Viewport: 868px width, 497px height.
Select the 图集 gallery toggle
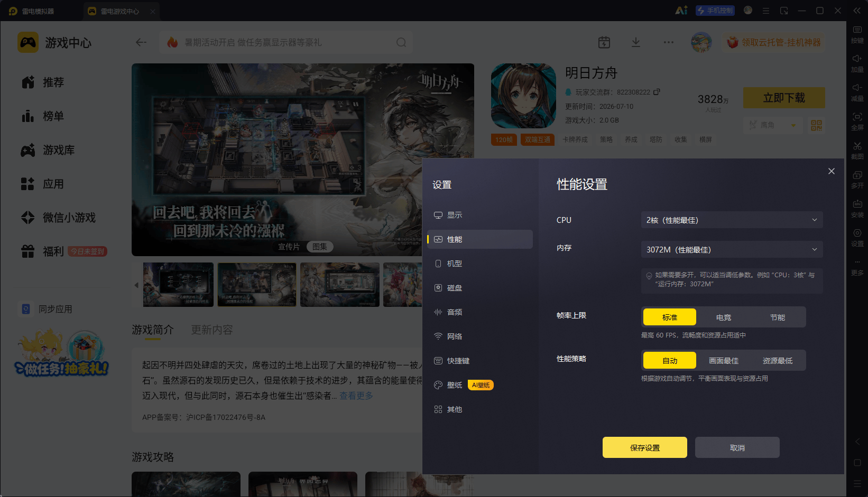pos(320,247)
